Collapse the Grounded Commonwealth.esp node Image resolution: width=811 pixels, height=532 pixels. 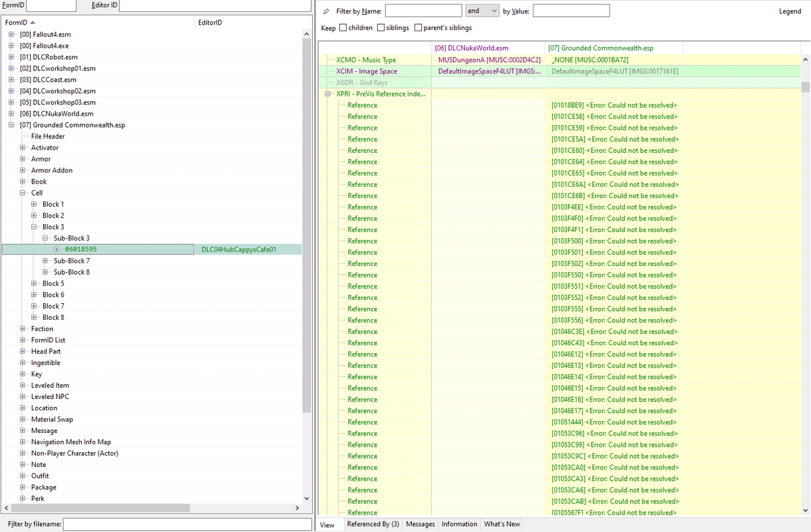11,125
